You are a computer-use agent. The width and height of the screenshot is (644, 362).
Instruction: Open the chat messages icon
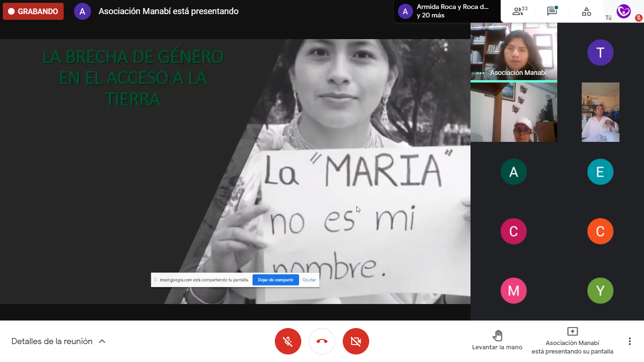coord(552,11)
